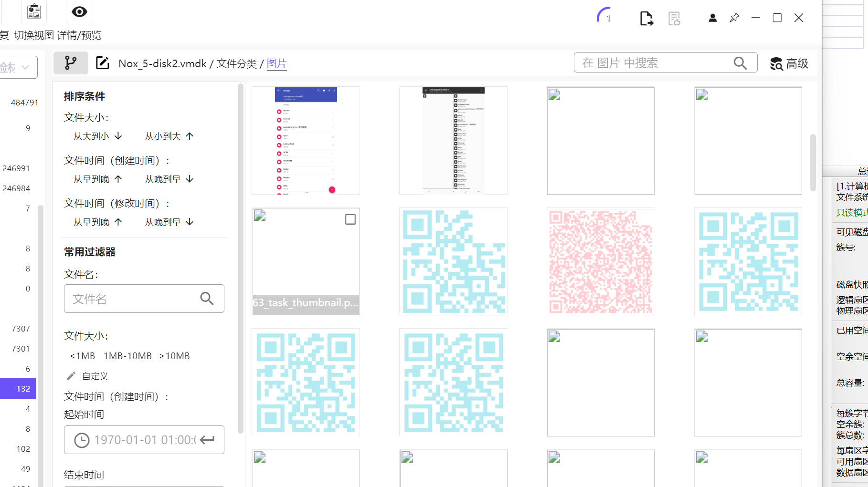Open advanced search 高级

789,63
